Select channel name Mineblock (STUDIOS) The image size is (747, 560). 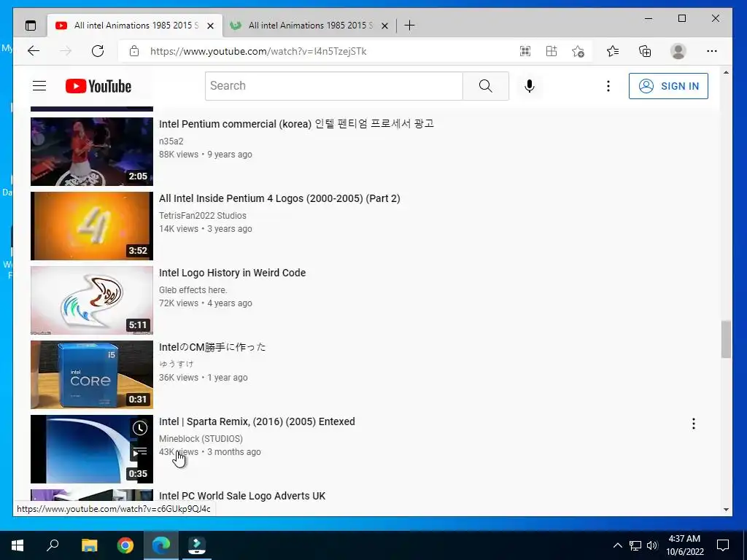tap(201, 438)
